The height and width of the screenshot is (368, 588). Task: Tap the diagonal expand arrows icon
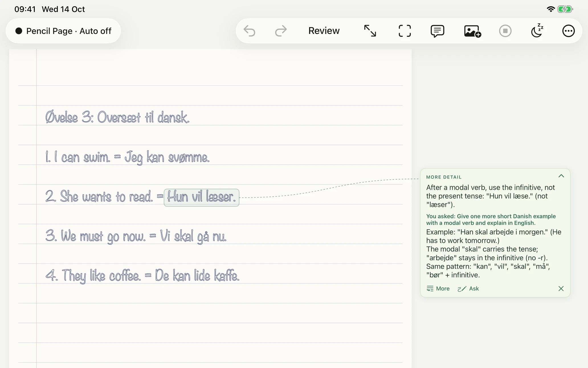pyautogui.click(x=370, y=31)
